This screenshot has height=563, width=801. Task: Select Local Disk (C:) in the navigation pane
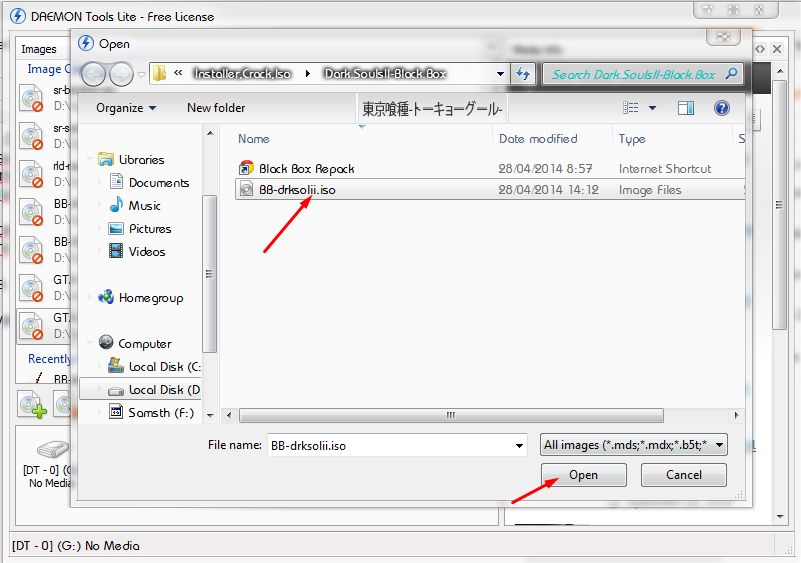pyautogui.click(x=164, y=367)
